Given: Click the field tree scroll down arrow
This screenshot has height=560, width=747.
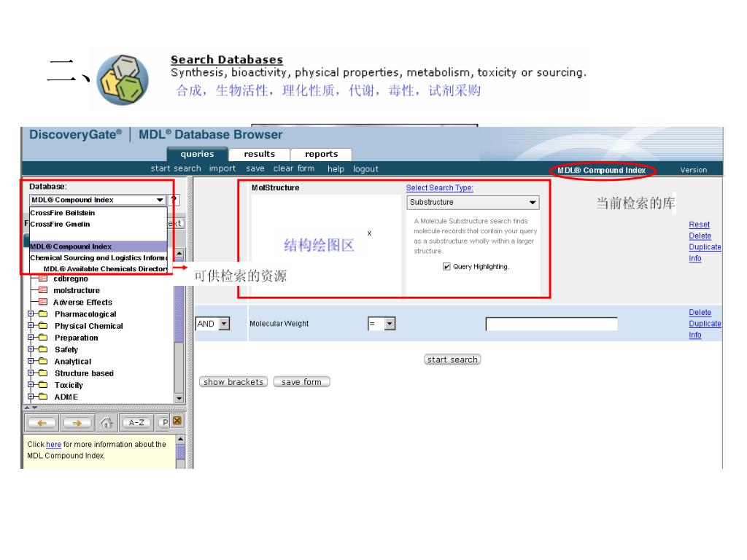Looking at the screenshot, I should point(179,398).
